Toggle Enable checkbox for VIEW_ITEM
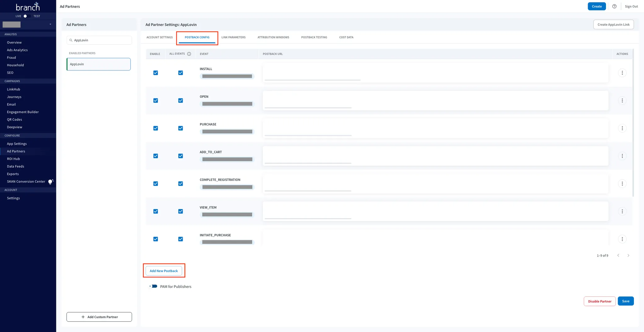 click(x=156, y=211)
